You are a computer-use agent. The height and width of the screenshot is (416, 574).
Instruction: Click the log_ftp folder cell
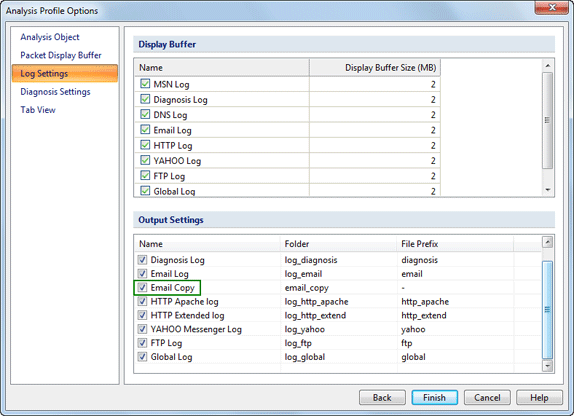coord(298,343)
